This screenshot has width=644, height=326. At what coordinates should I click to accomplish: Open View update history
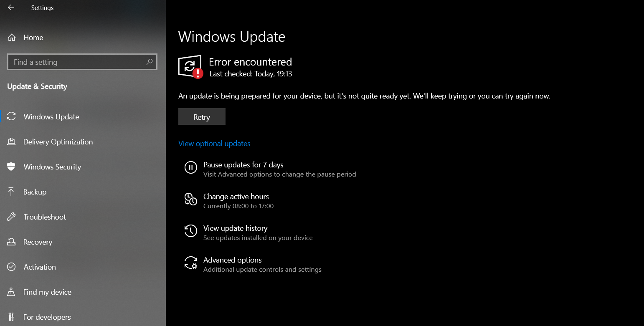235,228
